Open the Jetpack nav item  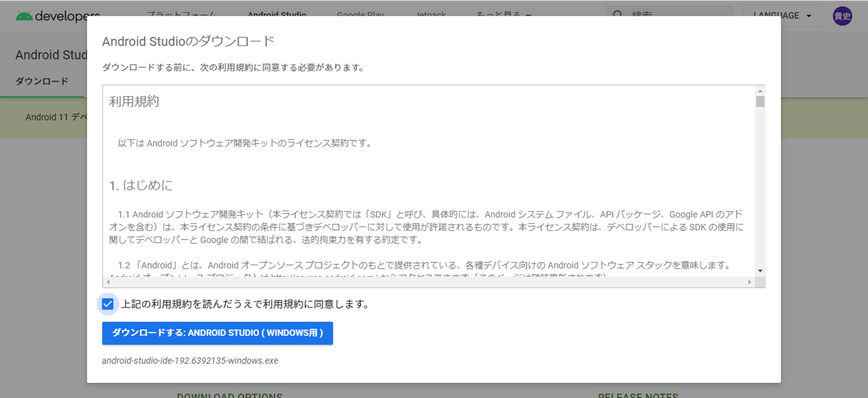[x=431, y=15]
